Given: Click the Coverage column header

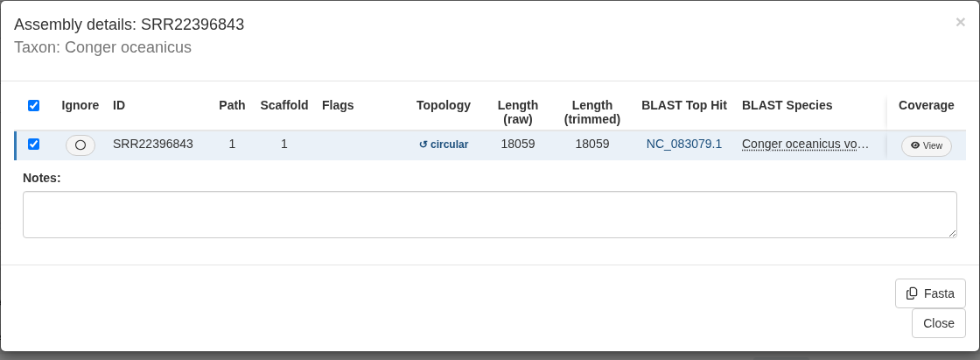Looking at the screenshot, I should pos(927,105).
